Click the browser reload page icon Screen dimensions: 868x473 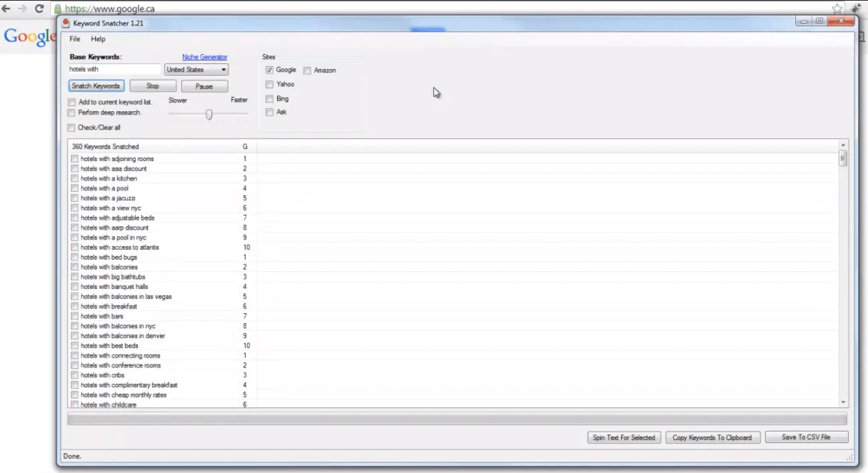click(39, 9)
